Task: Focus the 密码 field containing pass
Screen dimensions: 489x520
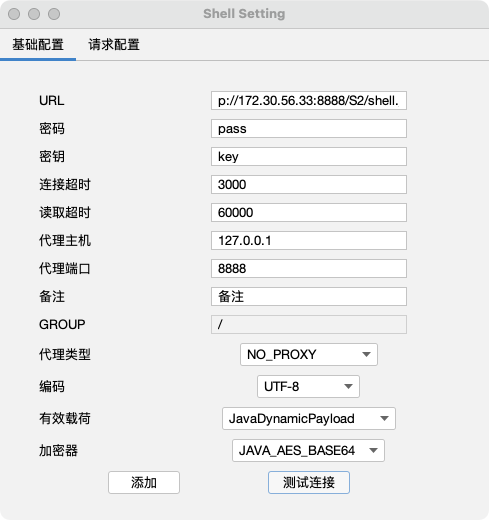Action: coord(309,128)
